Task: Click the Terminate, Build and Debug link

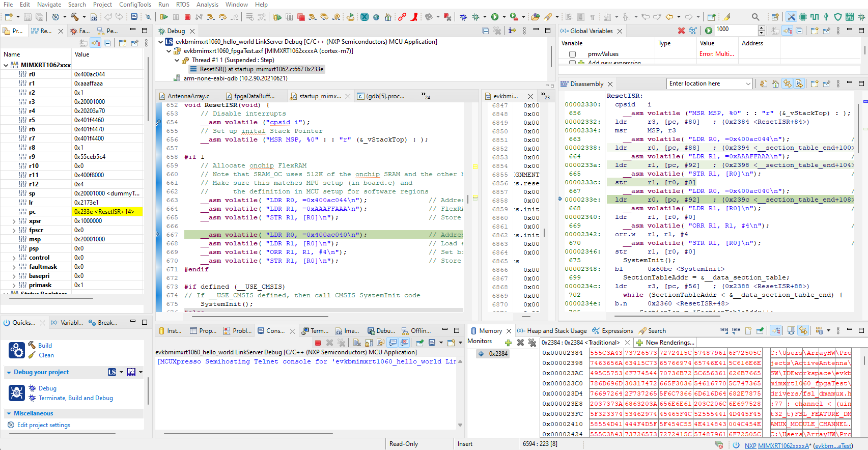Action: coord(76,398)
